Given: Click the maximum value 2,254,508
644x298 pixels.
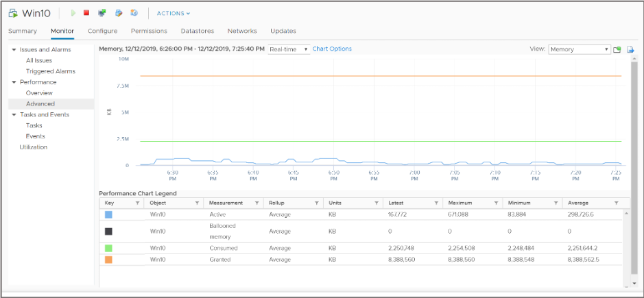Looking at the screenshot, I should [x=461, y=248].
